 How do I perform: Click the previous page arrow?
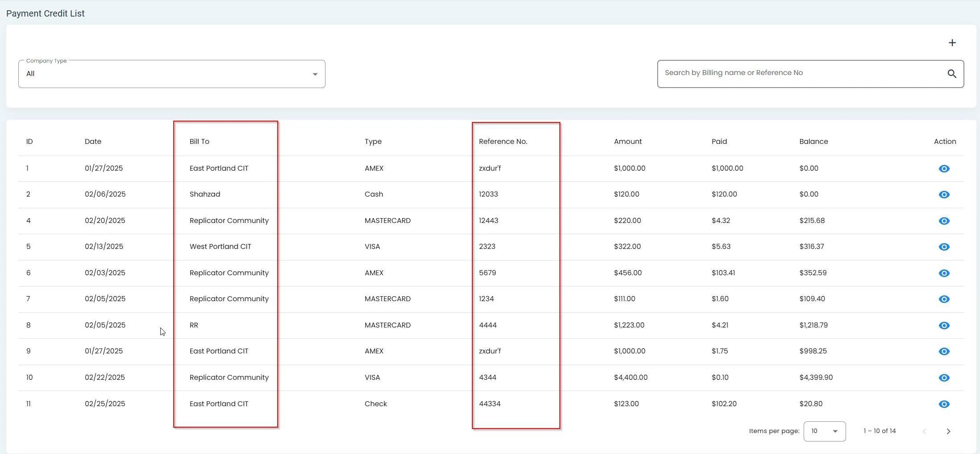click(x=924, y=431)
